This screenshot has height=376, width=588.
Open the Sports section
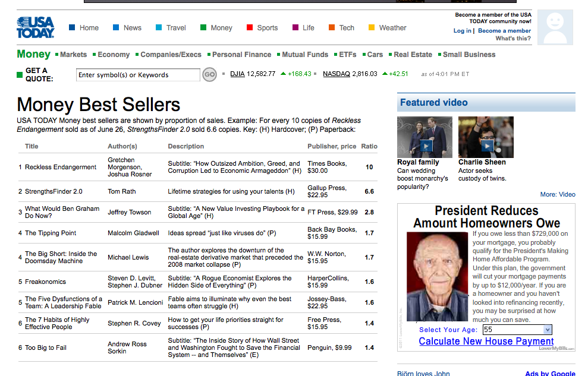pos(268,28)
